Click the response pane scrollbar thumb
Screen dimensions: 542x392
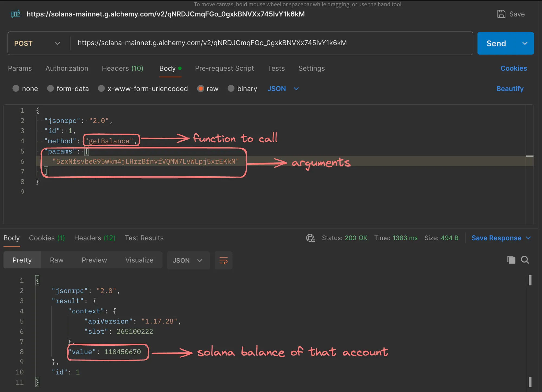pyautogui.click(x=530, y=280)
